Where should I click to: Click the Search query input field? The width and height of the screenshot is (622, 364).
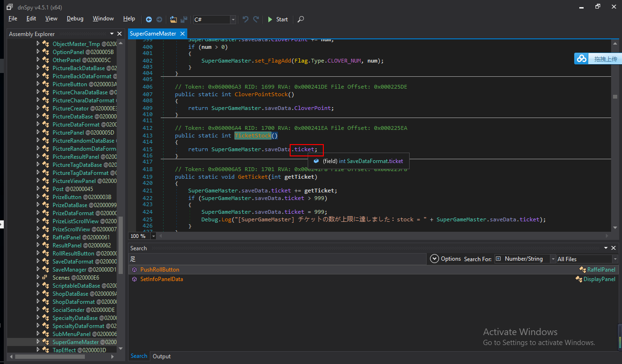[x=277, y=259]
